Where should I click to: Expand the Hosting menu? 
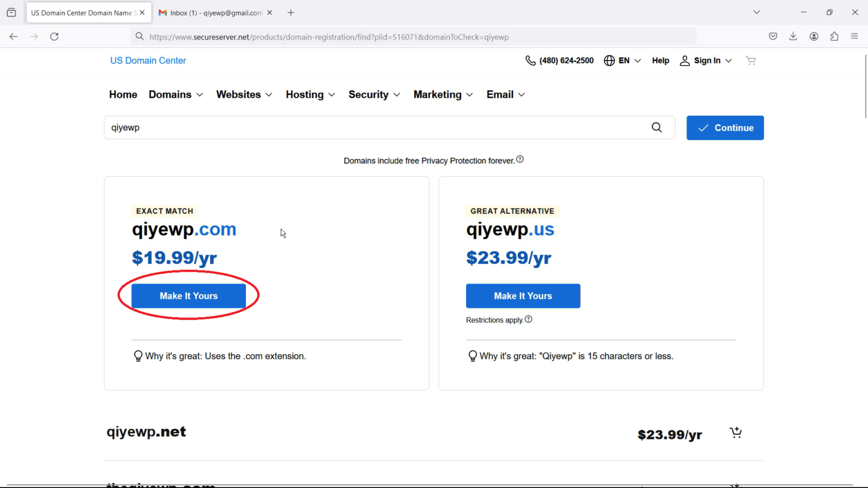[x=310, y=94]
